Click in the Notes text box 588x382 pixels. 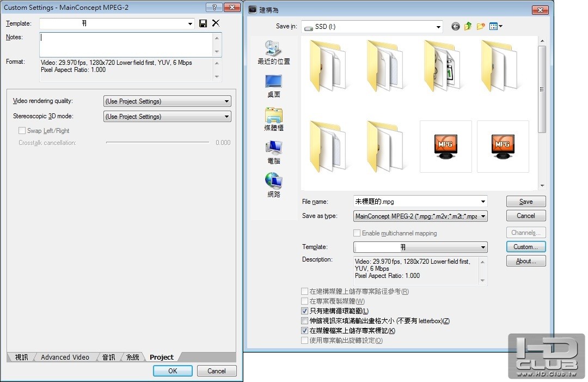point(126,44)
